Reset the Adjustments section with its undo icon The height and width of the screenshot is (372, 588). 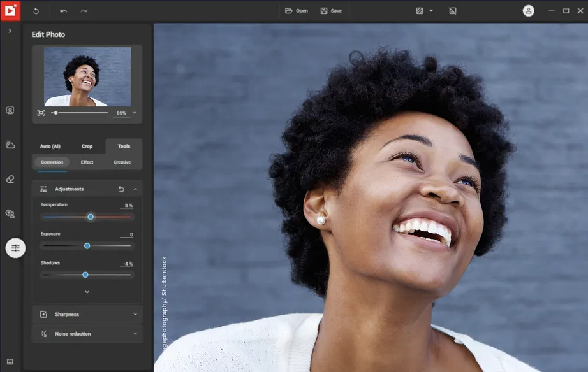[x=121, y=189]
